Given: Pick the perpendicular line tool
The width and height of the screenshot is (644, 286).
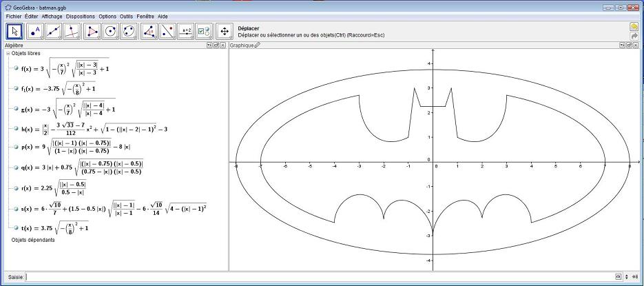Looking at the screenshot, I should (x=72, y=31).
